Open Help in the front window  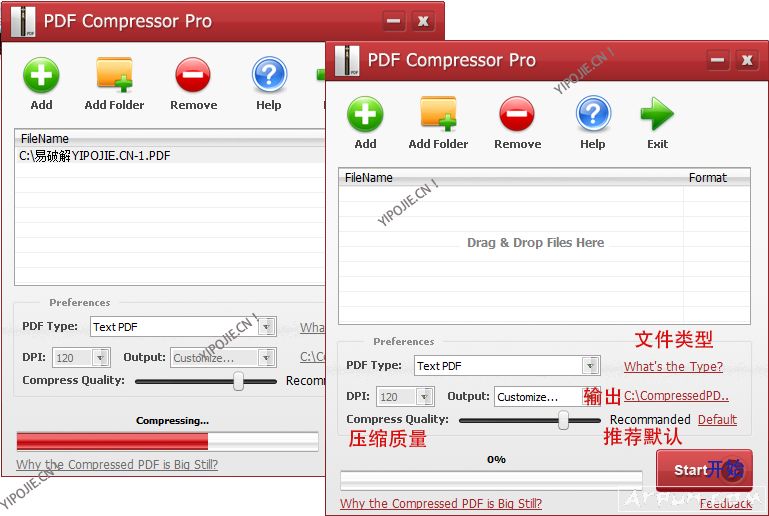pos(593,114)
